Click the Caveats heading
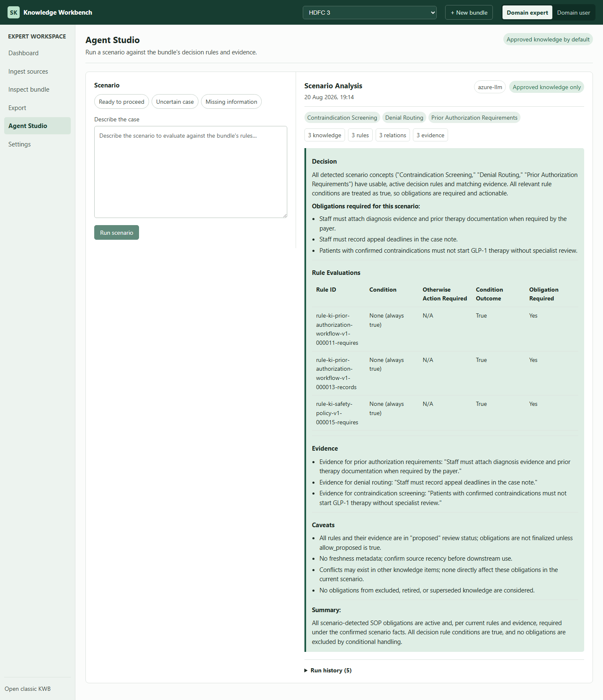The image size is (603, 700). pos(323,525)
